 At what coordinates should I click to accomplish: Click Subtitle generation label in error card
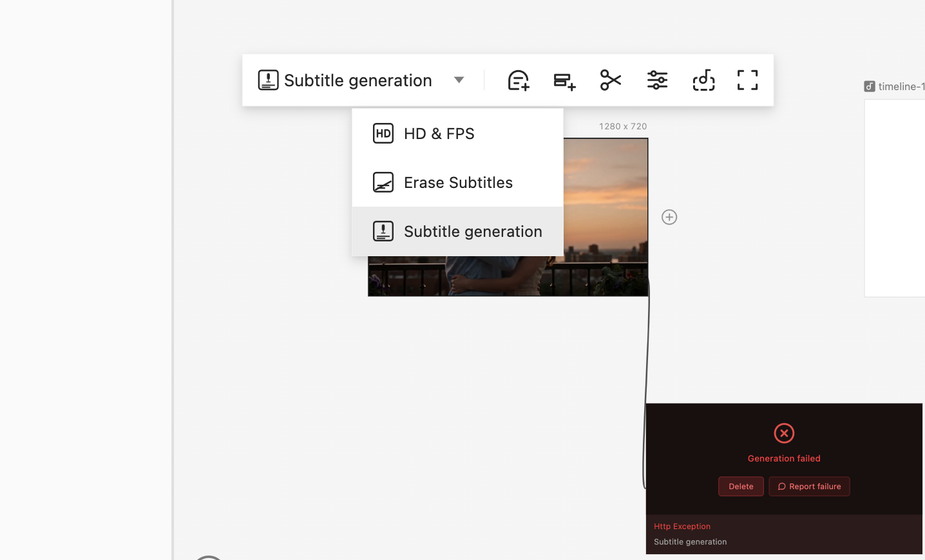(x=691, y=542)
